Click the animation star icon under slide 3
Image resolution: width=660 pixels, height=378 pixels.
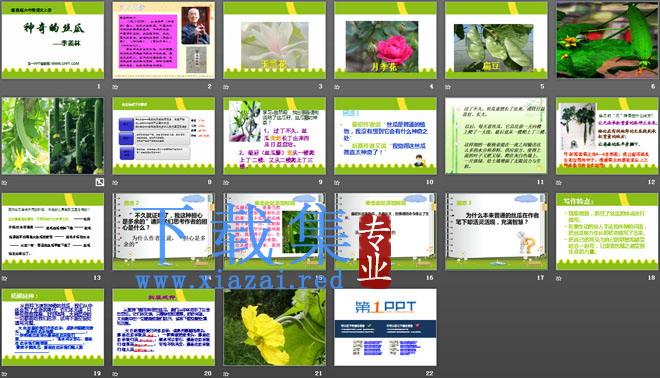(x=226, y=87)
